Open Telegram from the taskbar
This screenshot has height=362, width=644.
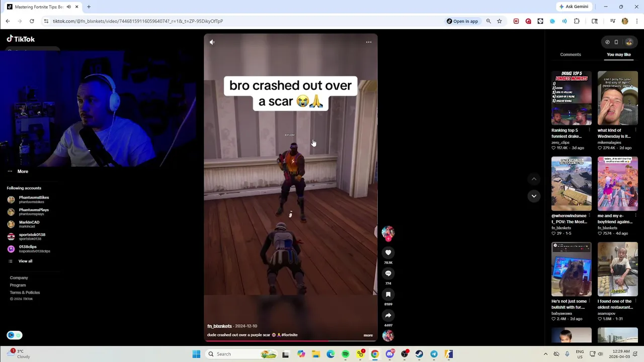434,354
